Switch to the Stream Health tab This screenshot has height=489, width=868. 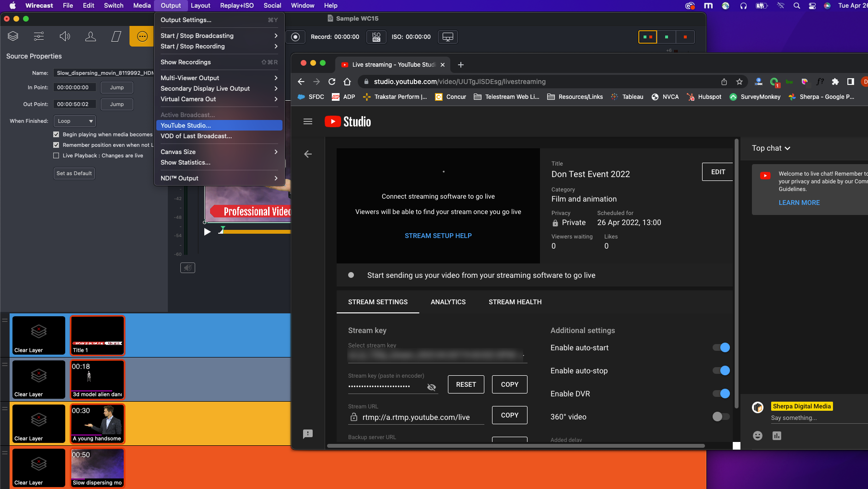click(x=515, y=302)
